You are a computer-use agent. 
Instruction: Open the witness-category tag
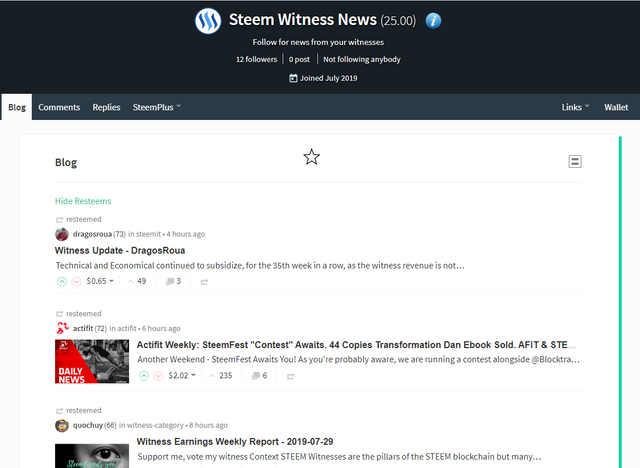pyautogui.click(x=155, y=425)
